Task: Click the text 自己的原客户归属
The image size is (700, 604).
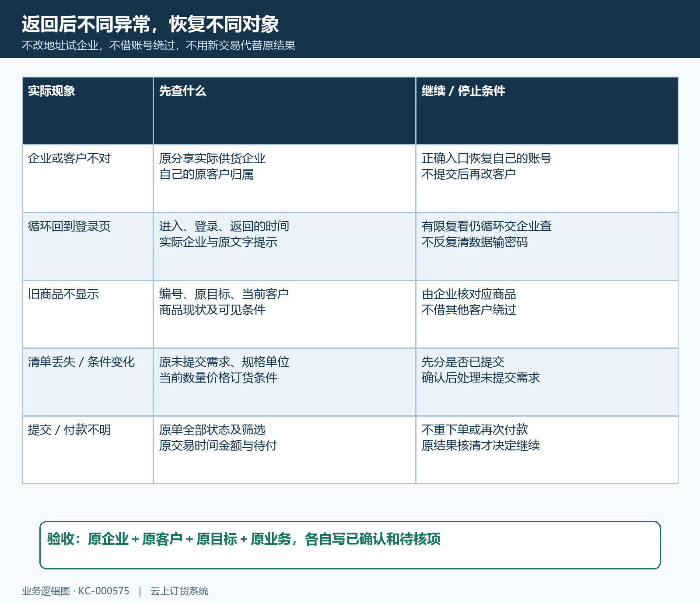Action: pyautogui.click(x=206, y=174)
